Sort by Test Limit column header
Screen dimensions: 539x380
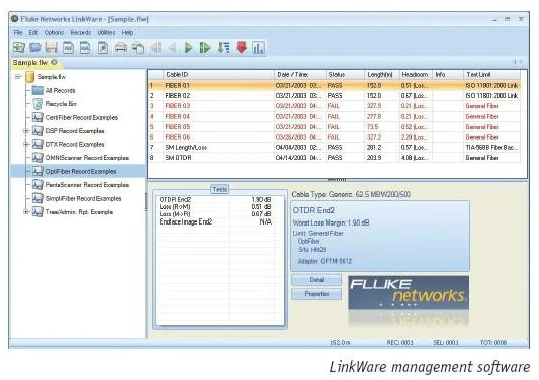(492, 75)
